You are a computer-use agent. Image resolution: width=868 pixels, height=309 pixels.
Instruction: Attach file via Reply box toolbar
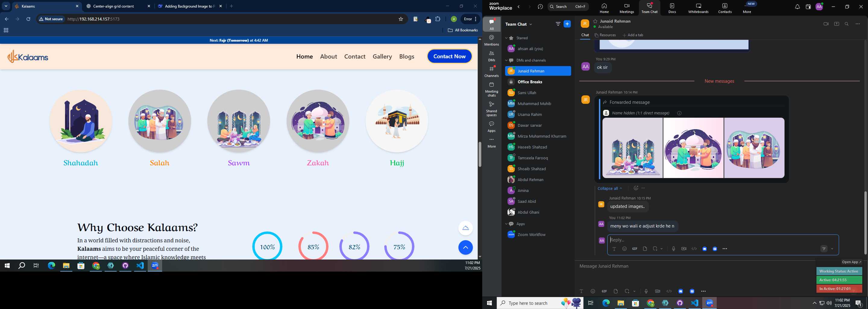[x=645, y=249]
